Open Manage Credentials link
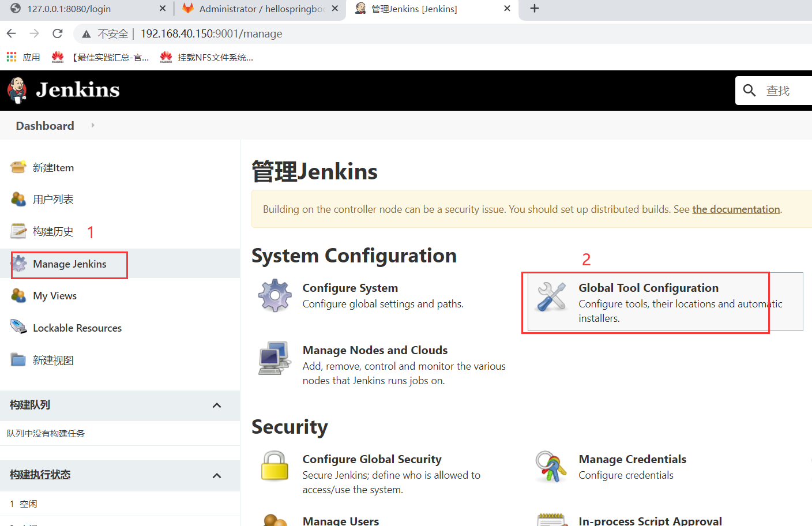 click(x=633, y=459)
